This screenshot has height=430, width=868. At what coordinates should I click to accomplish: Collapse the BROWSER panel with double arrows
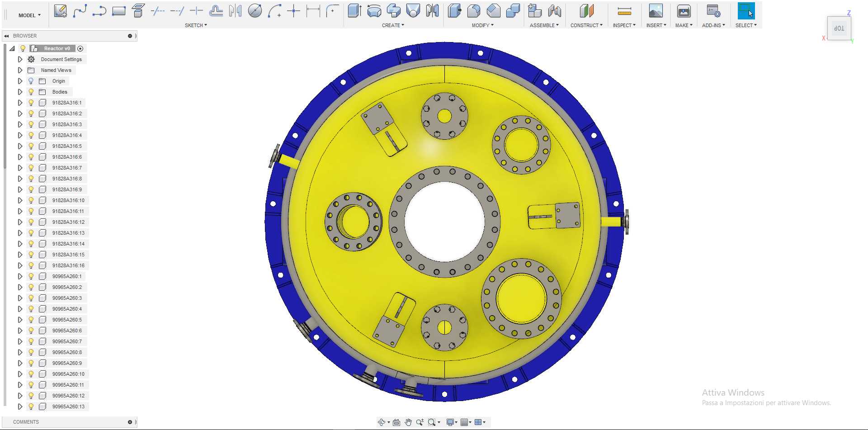6,36
